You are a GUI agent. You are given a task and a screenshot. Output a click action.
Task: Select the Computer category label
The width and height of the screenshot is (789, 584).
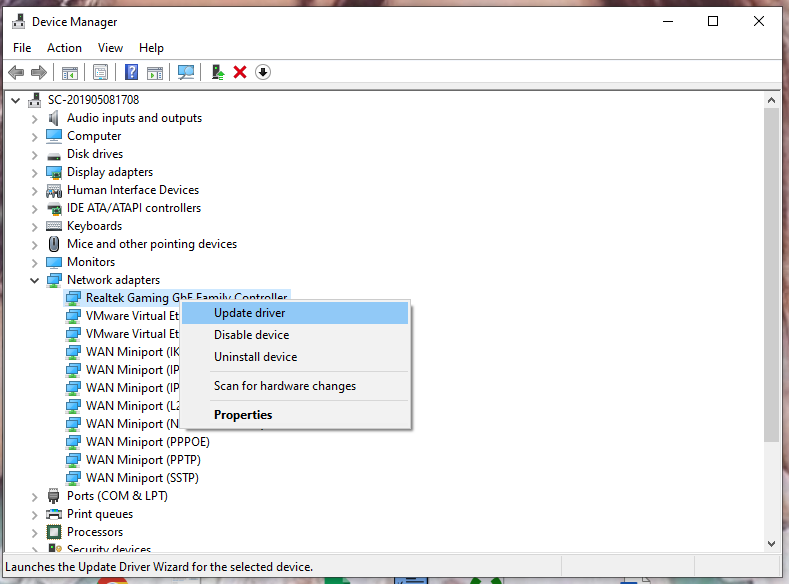(x=94, y=136)
